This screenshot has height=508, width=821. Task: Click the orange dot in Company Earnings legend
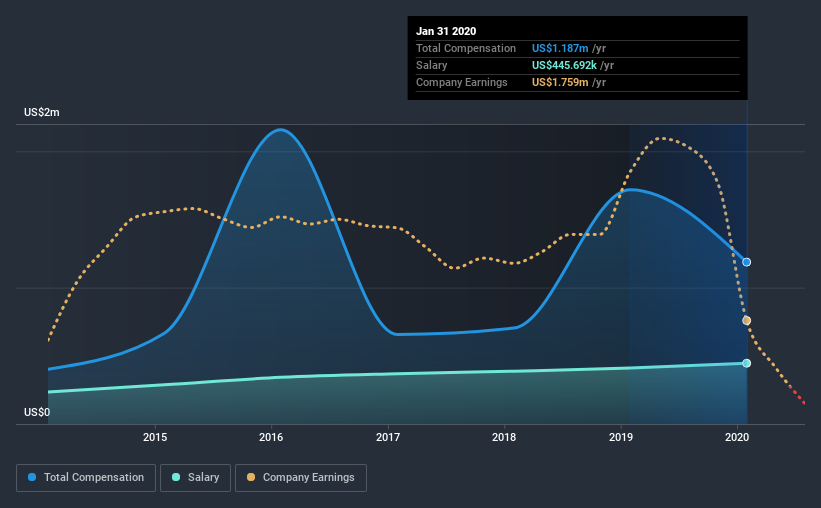point(251,477)
